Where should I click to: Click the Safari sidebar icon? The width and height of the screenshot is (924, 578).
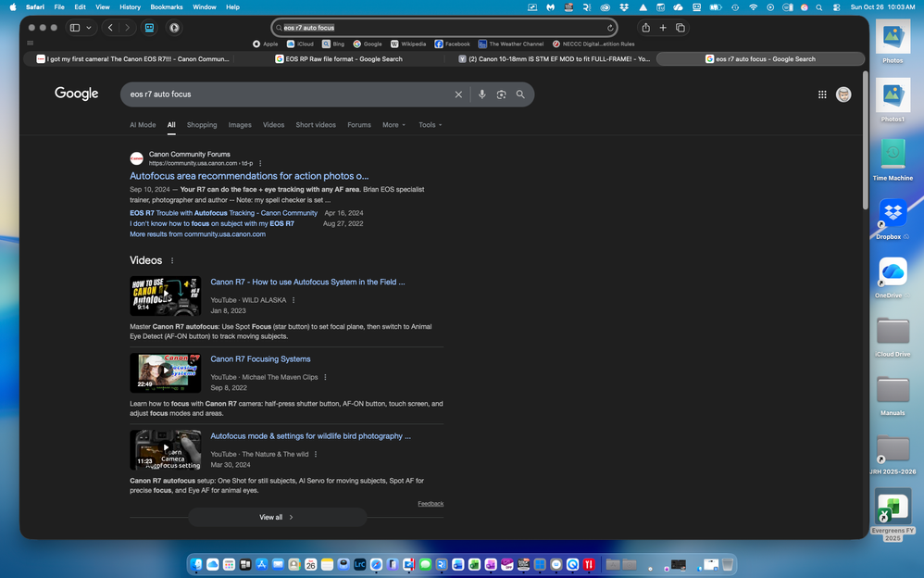click(75, 27)
